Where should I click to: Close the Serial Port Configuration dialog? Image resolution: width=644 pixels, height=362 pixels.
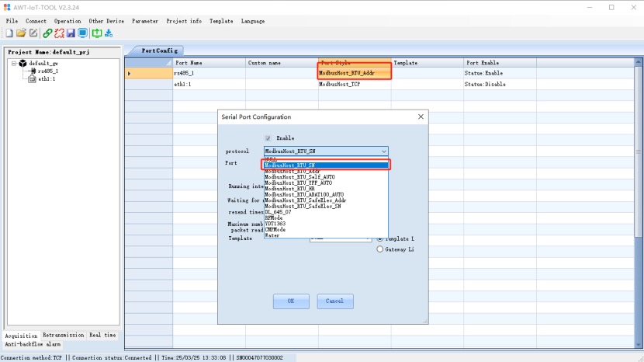[421, 117]
